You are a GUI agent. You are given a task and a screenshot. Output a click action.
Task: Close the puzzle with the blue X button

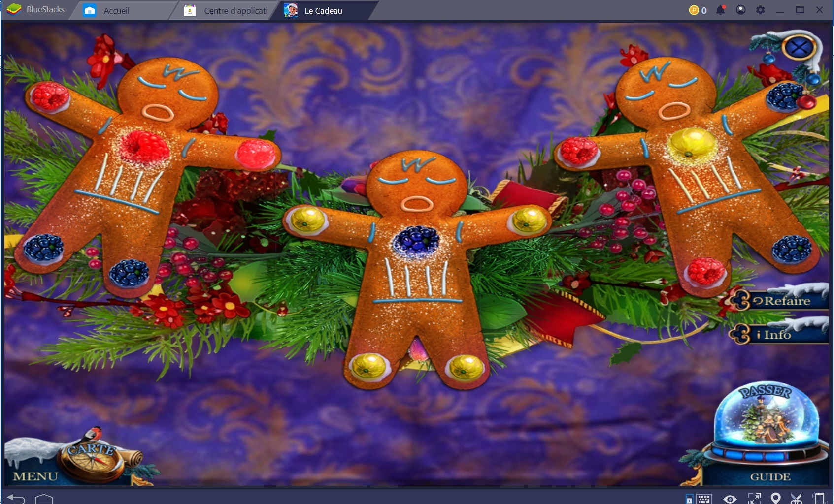799,48
